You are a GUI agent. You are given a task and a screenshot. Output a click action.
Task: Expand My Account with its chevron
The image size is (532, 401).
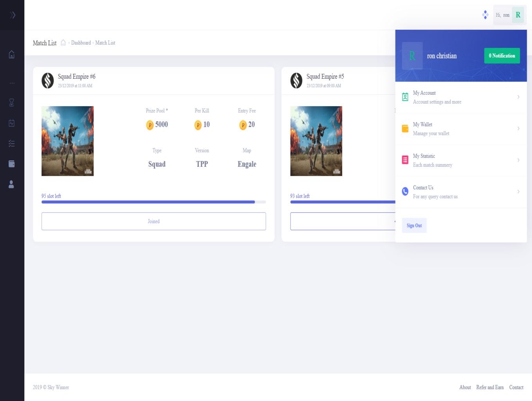click(518, 97)
